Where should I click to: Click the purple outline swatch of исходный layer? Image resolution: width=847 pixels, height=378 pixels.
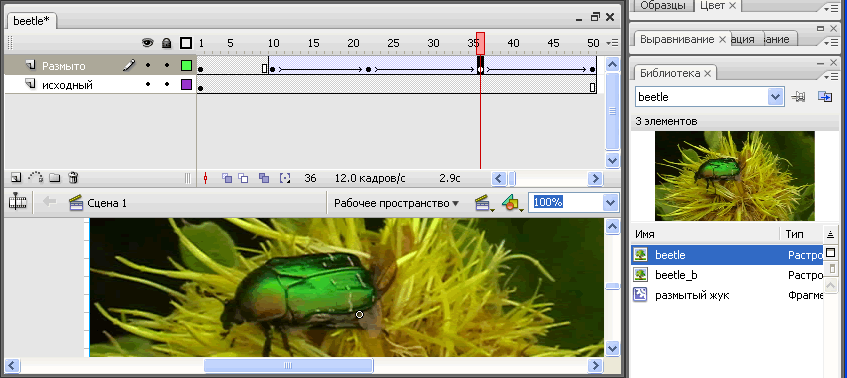(186, 84)
